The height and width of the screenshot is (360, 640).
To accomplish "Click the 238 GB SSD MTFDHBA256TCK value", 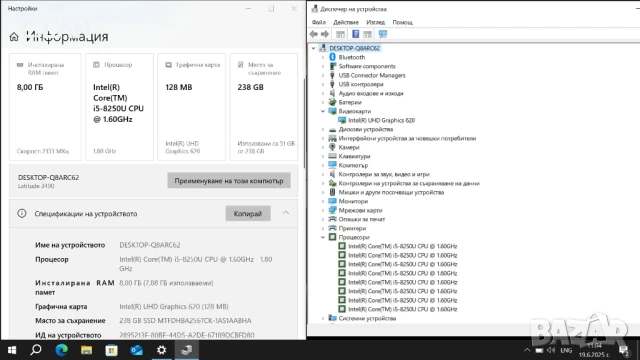I will [185, 320].
